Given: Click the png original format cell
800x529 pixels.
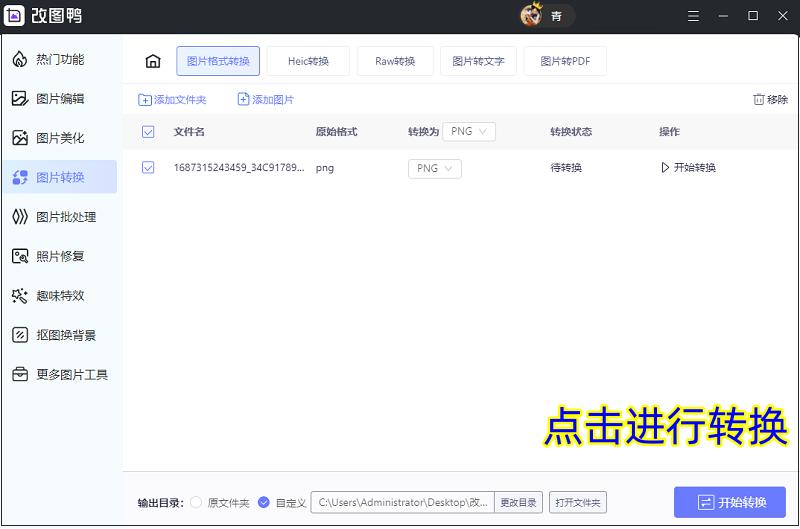Looking at the screenshot, I should [324, 168].
